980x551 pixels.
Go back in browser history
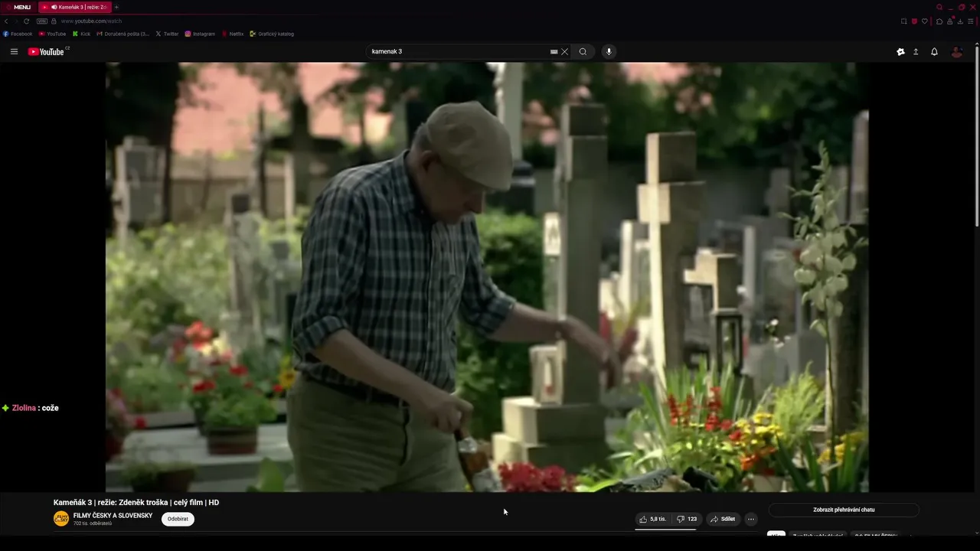[6, 21]
